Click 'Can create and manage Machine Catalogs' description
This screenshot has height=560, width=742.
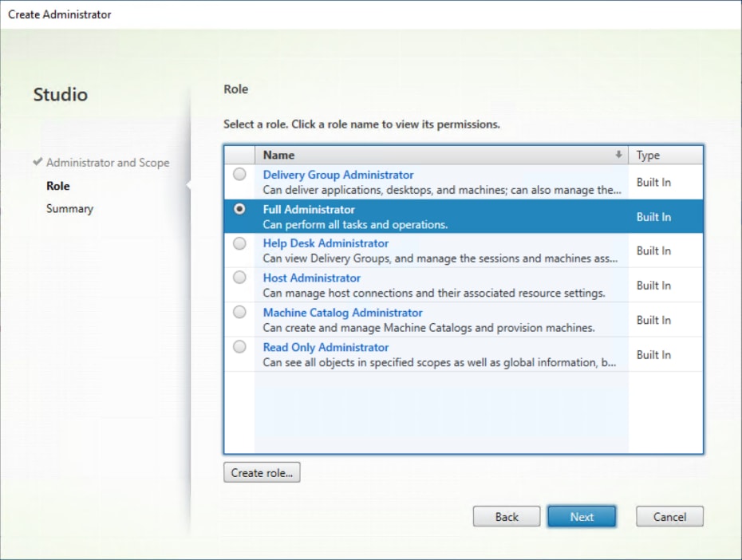pyautogui.click(x=428, y=328)
